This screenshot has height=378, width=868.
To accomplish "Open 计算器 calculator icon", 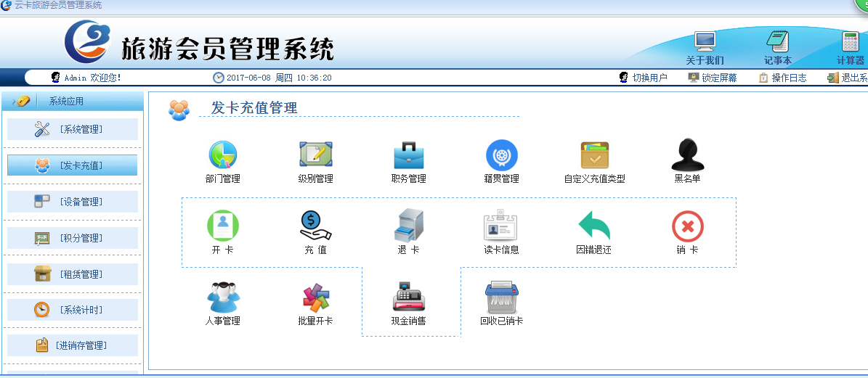I will [851, 41].
